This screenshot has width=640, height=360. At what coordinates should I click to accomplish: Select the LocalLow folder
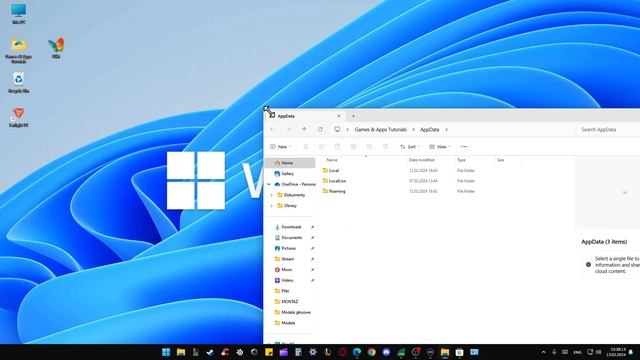click(x=334, y=181)
